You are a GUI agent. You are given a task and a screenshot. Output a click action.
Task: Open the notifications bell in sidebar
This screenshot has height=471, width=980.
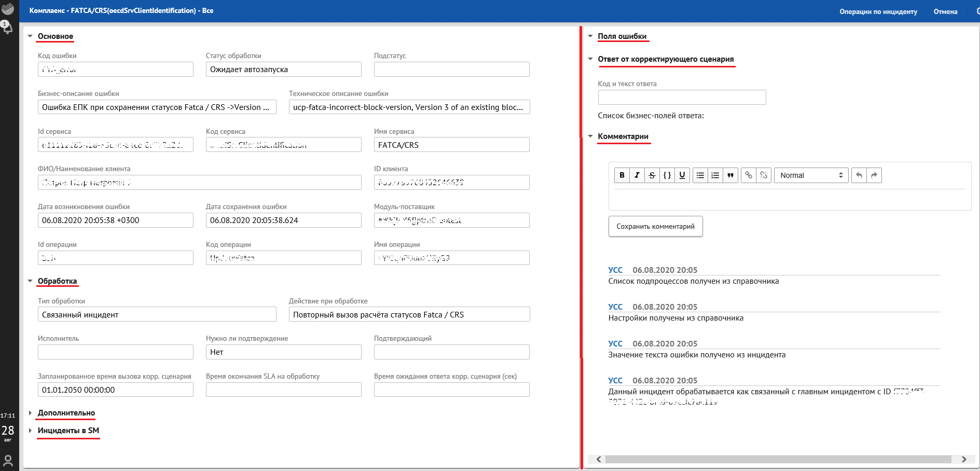[x=7, y=27]
